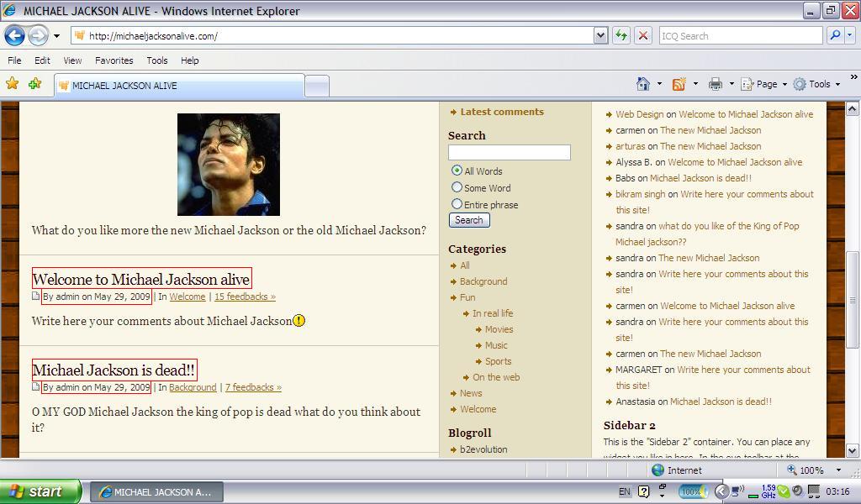861x504 pixels.
Task: Click the Back navigation arrow button
Action: pyautogui.click(x=14, y=35)
